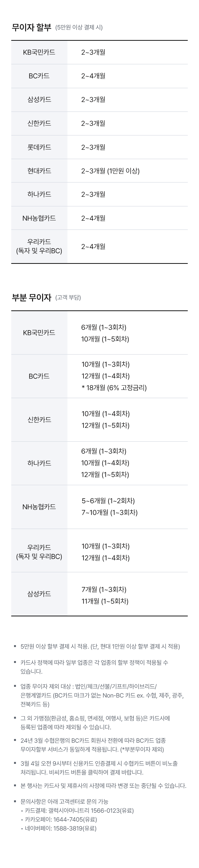Click KB국민카드 10개월 (1~5회차) entry
Image resolution: width=199 pixels, height=868 pixels.
coord(105,339)
